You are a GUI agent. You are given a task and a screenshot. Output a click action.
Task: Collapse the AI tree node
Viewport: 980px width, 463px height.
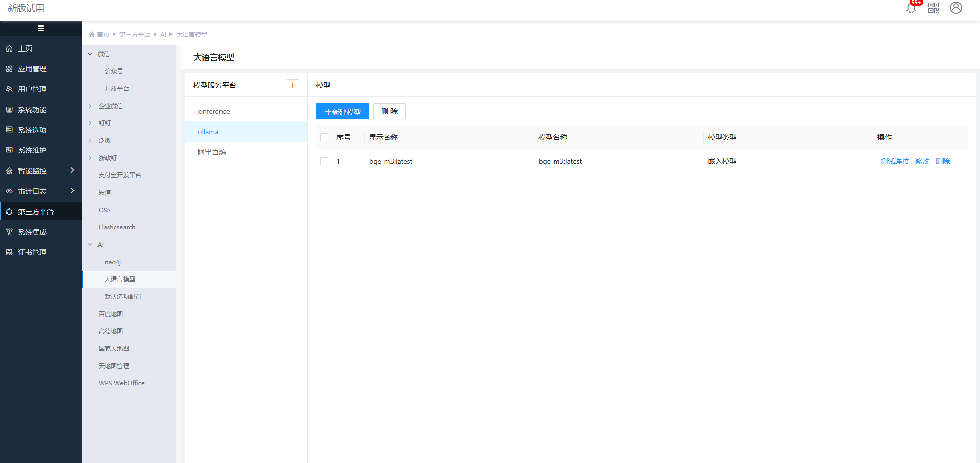click(90, 245)
